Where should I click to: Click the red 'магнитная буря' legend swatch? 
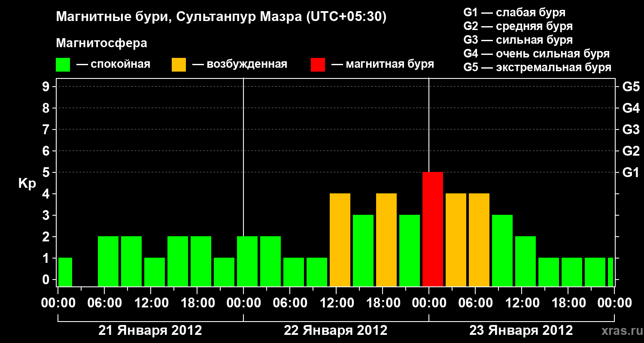click(x=318, y=65)
